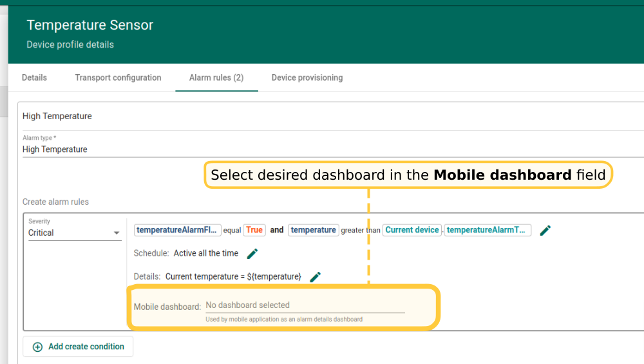Click the 'Active all the time' schedule text
The width and height of the screenshot is (644, 364).
206,253
